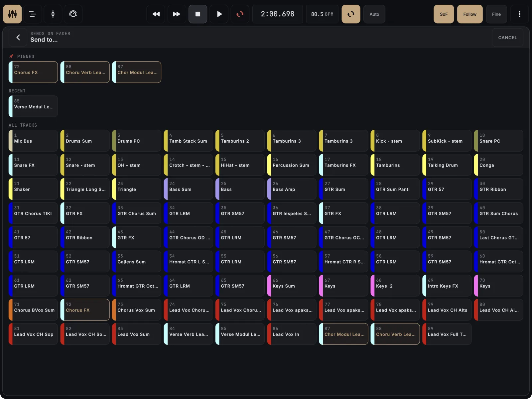Select track 53 Gajiens Sum

tap(137, 262)
